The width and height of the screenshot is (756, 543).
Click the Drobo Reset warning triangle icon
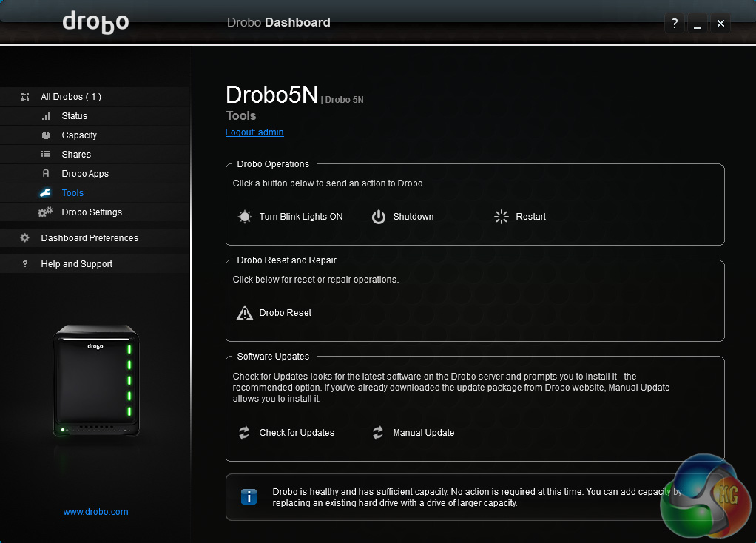tap(244, 313)
